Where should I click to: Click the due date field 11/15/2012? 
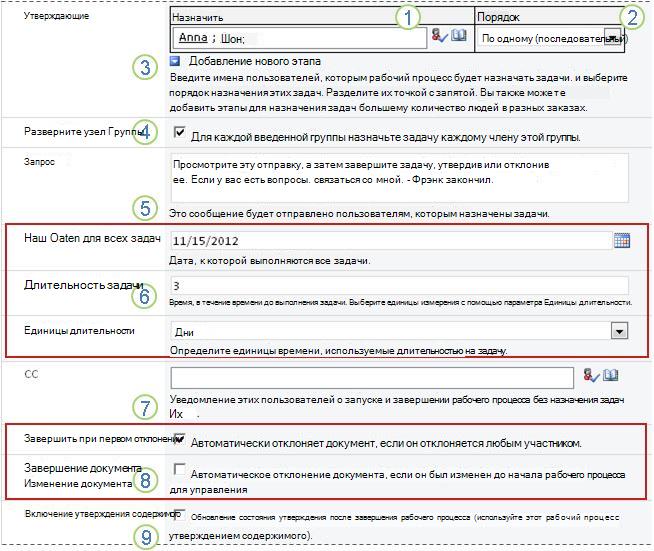click(391, 241)
